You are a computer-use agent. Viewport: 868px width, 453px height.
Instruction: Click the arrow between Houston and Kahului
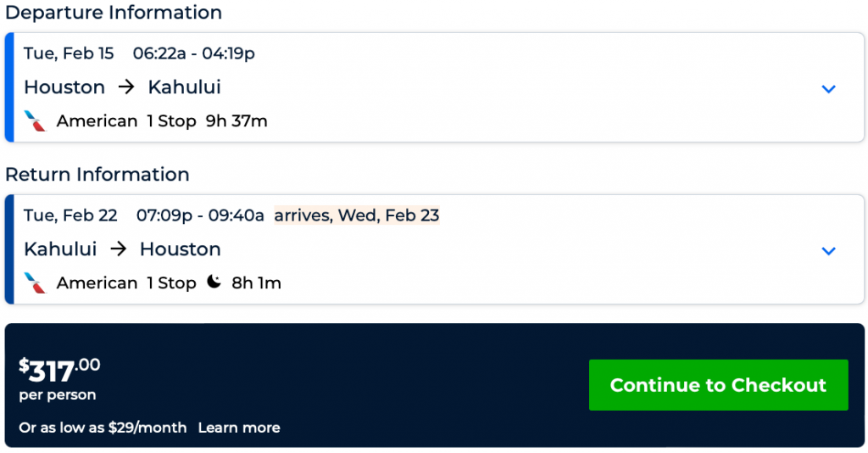point(126,87)
